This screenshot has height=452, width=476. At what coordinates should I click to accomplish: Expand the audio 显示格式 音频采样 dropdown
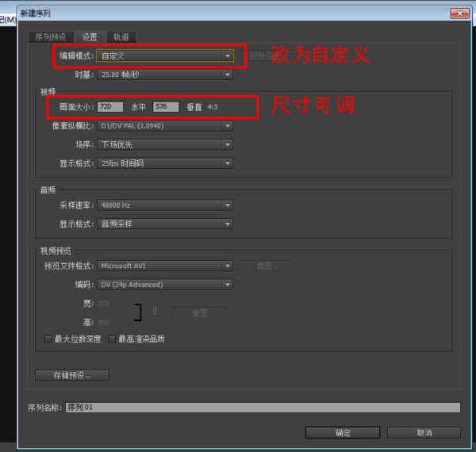click(x=165, y=224)
